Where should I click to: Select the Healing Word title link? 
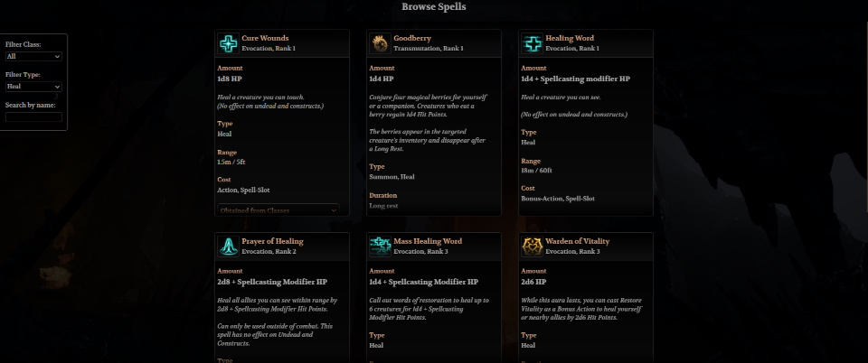(570, 39)
